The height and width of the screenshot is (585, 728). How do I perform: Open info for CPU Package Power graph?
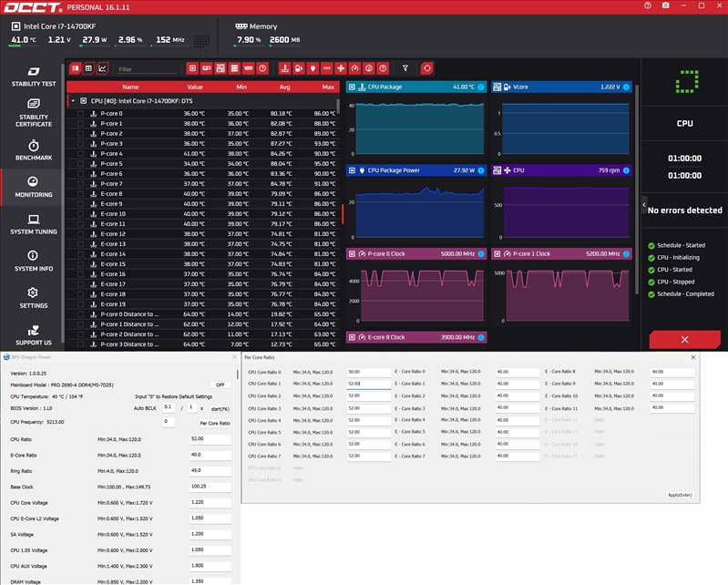(x=481, y=170)
